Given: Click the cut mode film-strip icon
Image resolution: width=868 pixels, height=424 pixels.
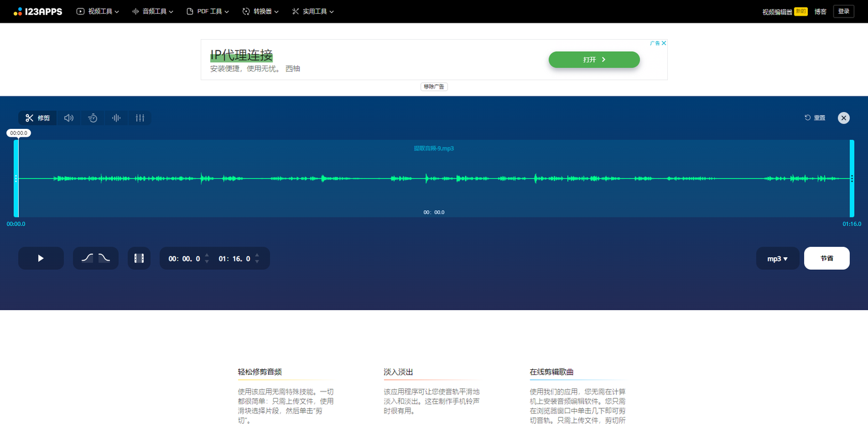Looking at the screenshot, I should coord(139,258).
